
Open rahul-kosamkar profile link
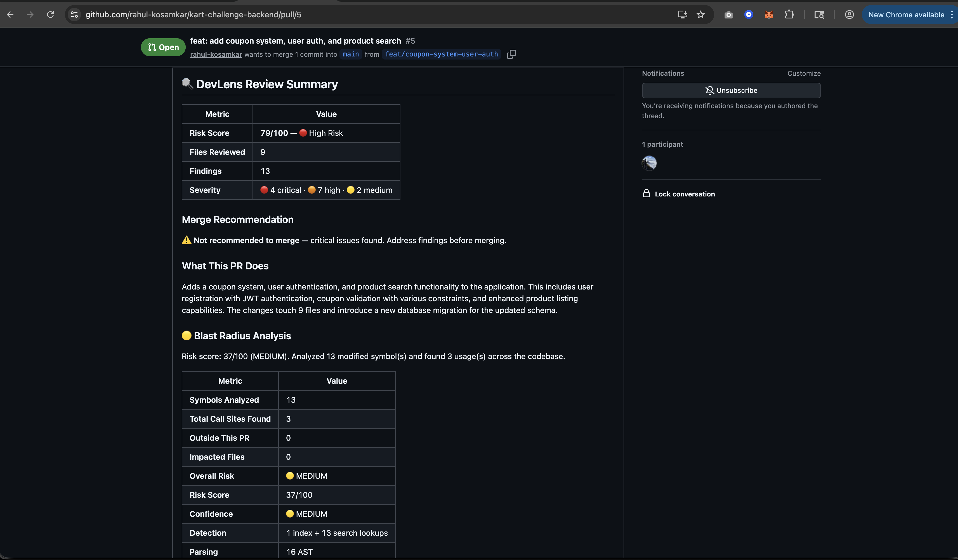coord(216,54)
